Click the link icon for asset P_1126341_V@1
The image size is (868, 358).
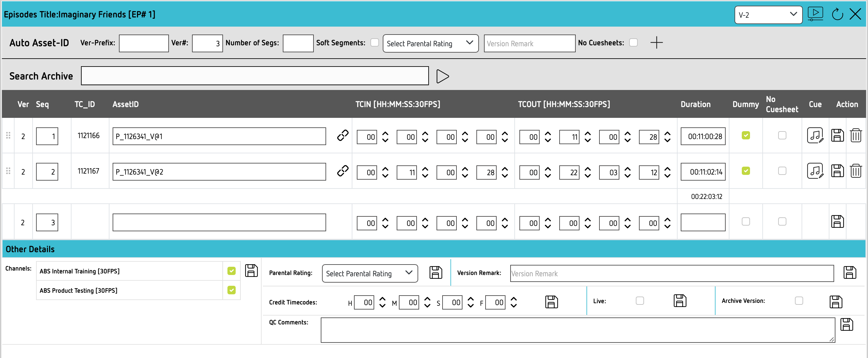coord(342,136)
